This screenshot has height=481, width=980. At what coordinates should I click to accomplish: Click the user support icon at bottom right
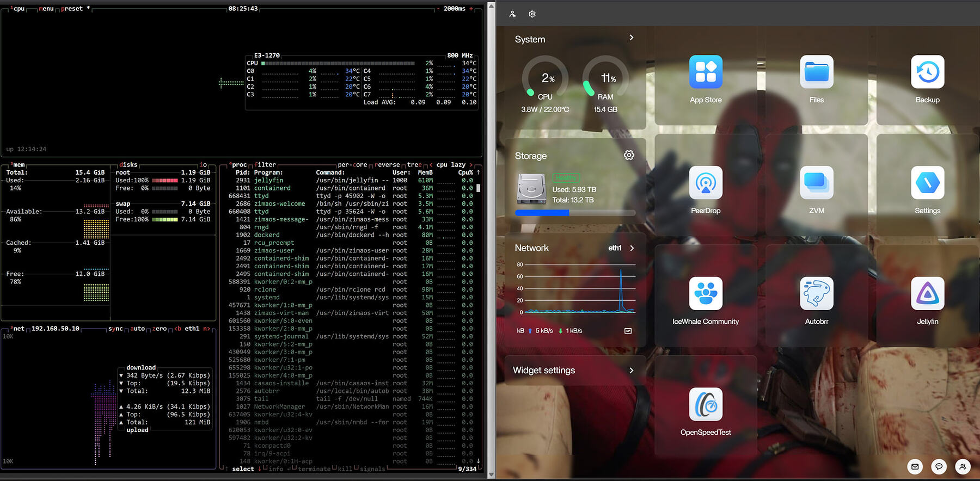[963, 466]
